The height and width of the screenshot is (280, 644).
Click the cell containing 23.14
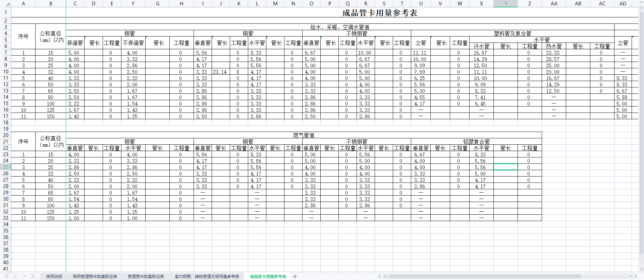(x=221, y=72)
